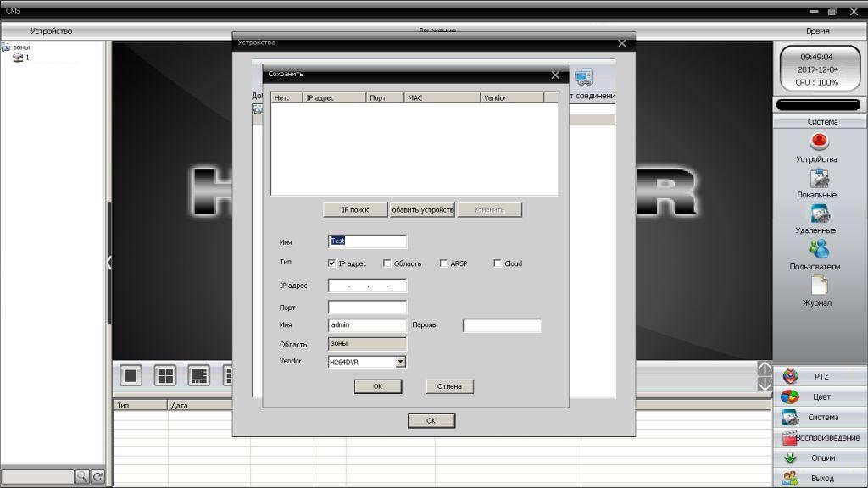Sort by the Vendor column header
Screen dimensions: 868x488
click(512, 97)
